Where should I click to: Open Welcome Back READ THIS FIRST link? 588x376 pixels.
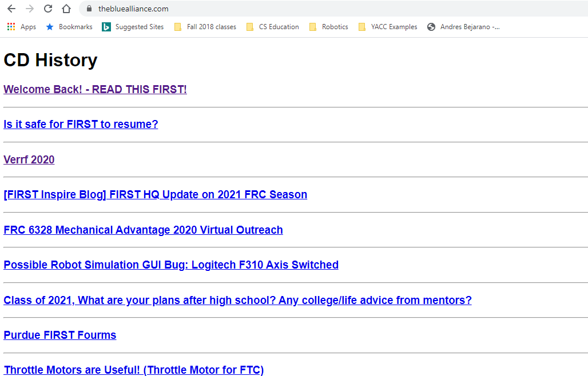[x=96, y=90]
